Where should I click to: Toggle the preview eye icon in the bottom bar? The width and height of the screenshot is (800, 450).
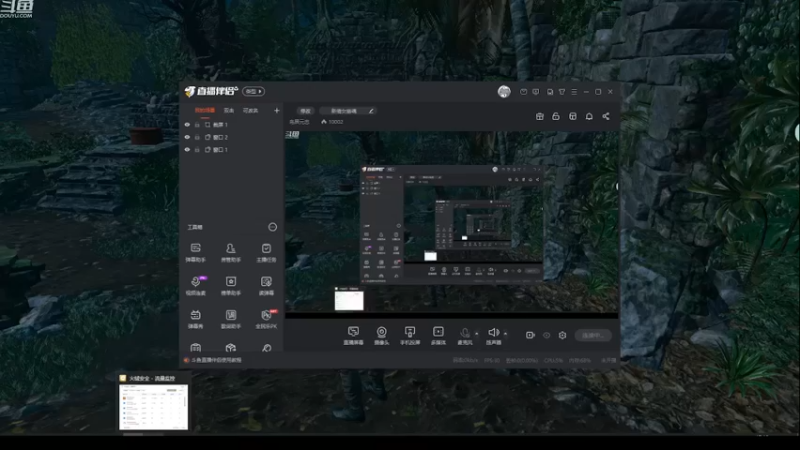(x=546, y=335)
